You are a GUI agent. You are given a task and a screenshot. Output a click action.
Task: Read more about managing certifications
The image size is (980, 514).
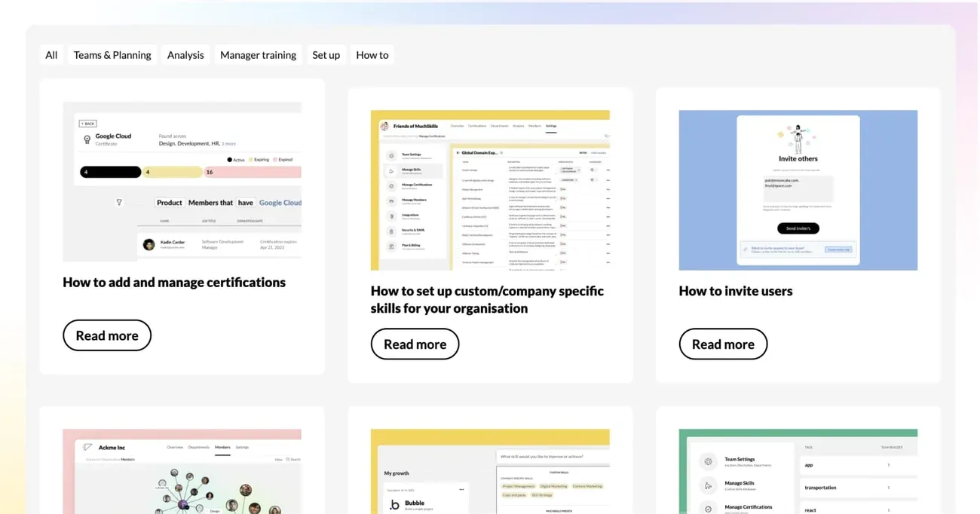coord(107,335)
